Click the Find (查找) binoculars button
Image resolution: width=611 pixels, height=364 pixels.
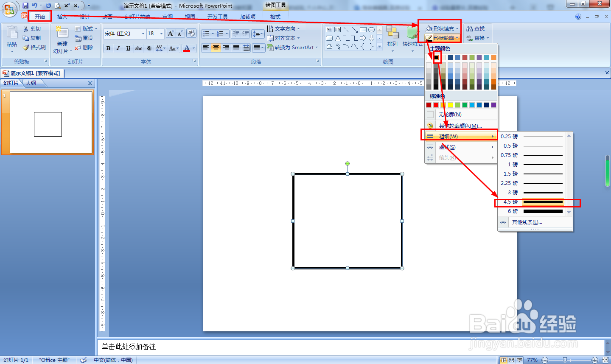(476, 29)
